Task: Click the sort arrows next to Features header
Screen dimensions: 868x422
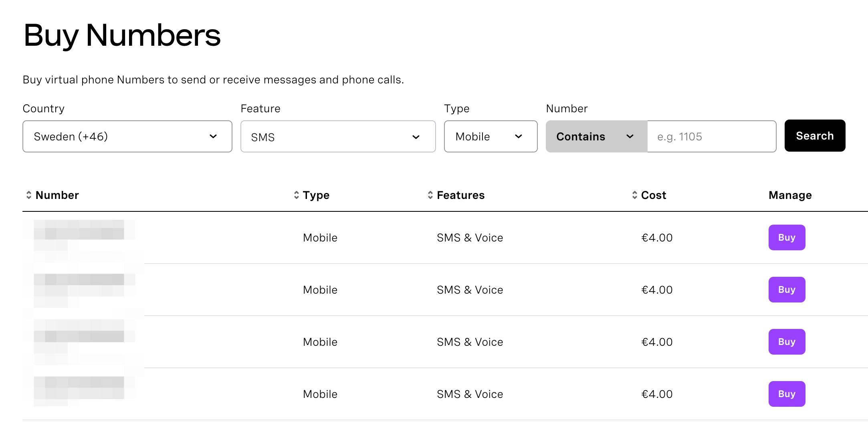Action: click(430, 195)
